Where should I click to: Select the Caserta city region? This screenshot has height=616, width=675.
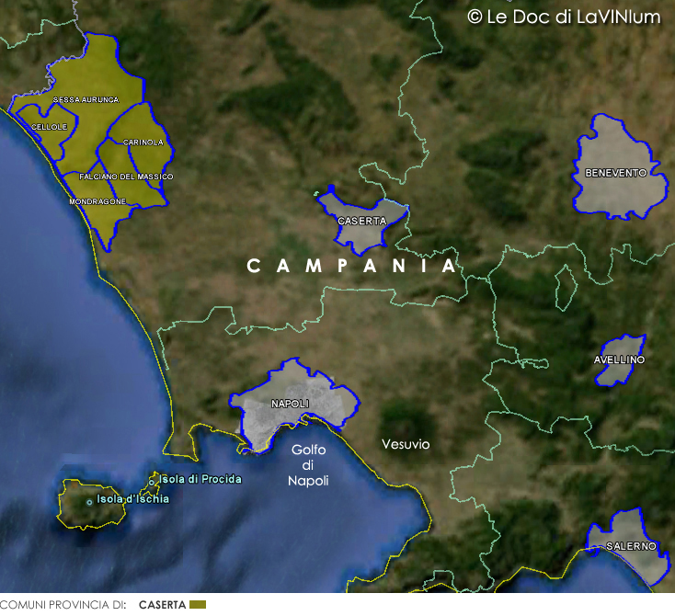click(361, 222)
